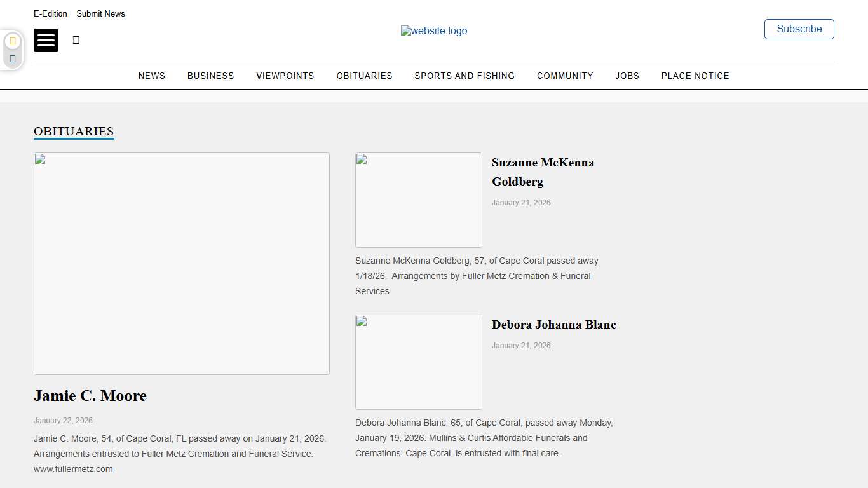Visit the Community section
Viewport: 868px width, 488px height.
click(565, 76)
